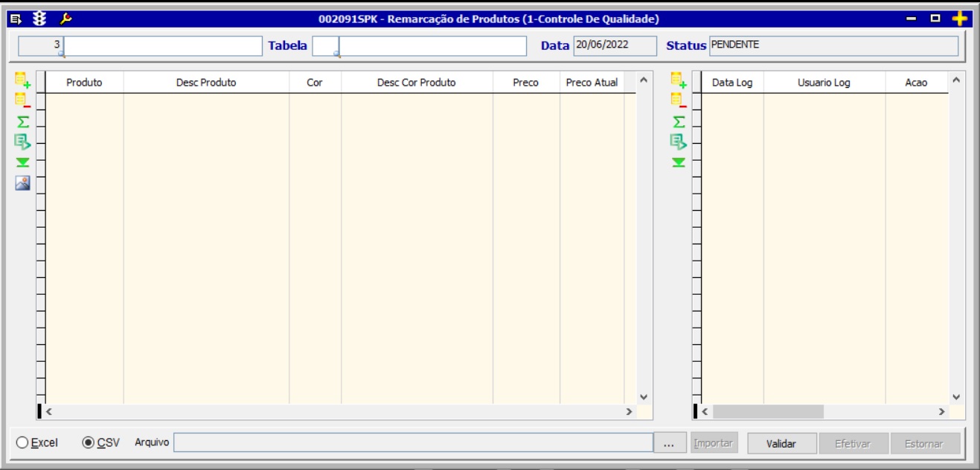The width and height of the screenshot is (980, 470).
Task: Click the lookup icon under the Tabela field
Action: tap(337, 54)
